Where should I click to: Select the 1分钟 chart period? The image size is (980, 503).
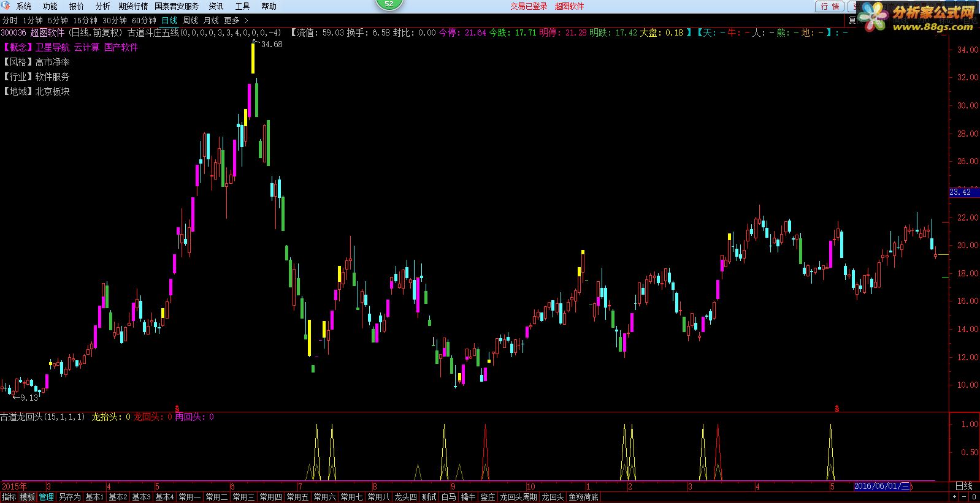coord(33,20)
